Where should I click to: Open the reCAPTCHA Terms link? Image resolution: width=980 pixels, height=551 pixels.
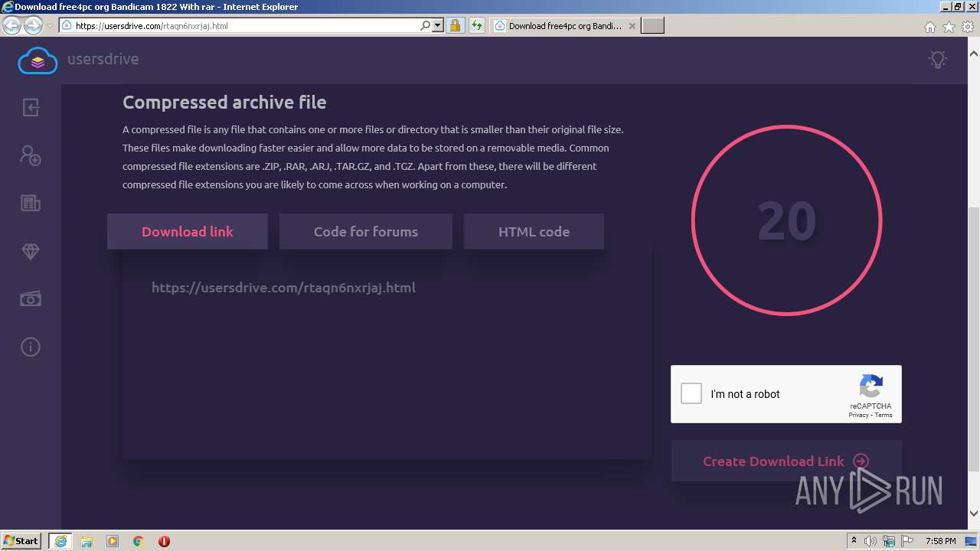point(884,415)
